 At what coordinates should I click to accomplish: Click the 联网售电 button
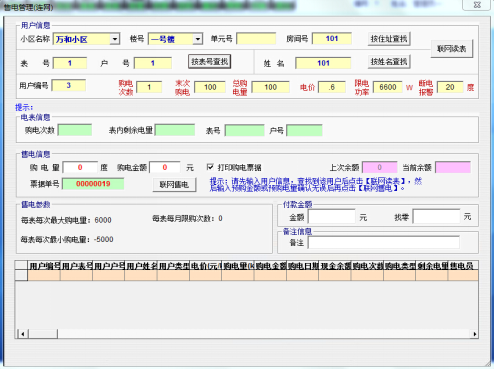174,185
